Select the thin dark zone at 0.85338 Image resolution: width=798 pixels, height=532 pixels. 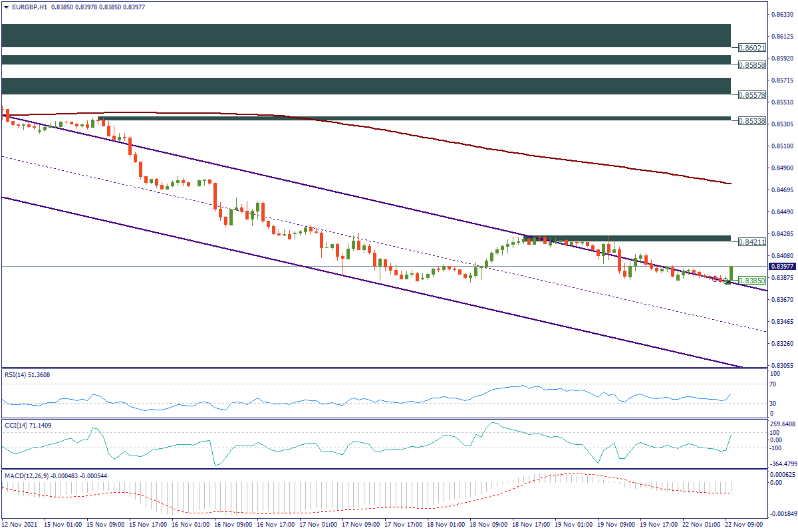[x=412, y=119]
